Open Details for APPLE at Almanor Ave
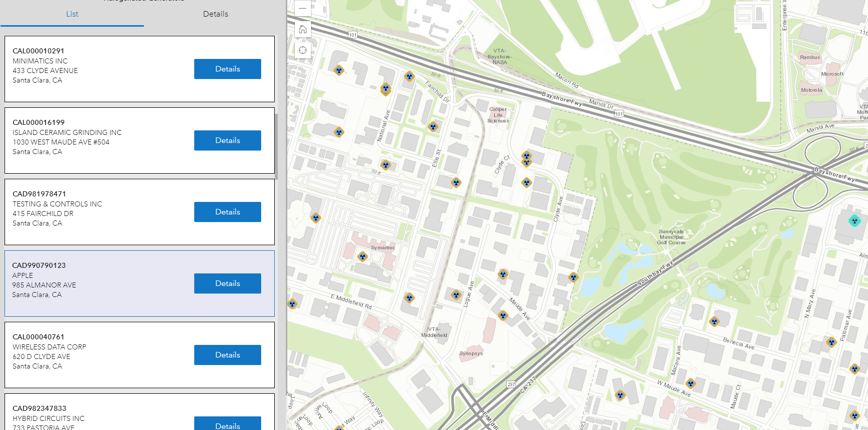Screen dimensions: 868x430 pyautogui.click(x=227, y=283)
